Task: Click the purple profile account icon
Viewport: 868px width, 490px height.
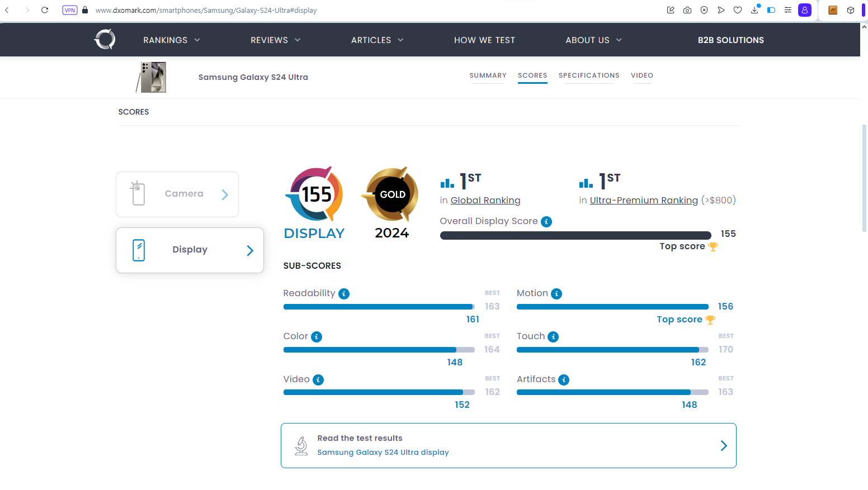Action: [x=805, y=10]
